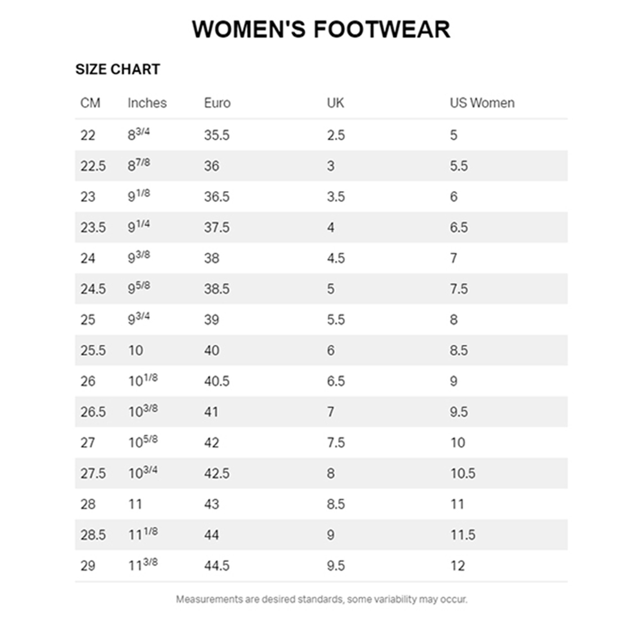Select the UK size 6.5 cell

[x=336, y=381]
